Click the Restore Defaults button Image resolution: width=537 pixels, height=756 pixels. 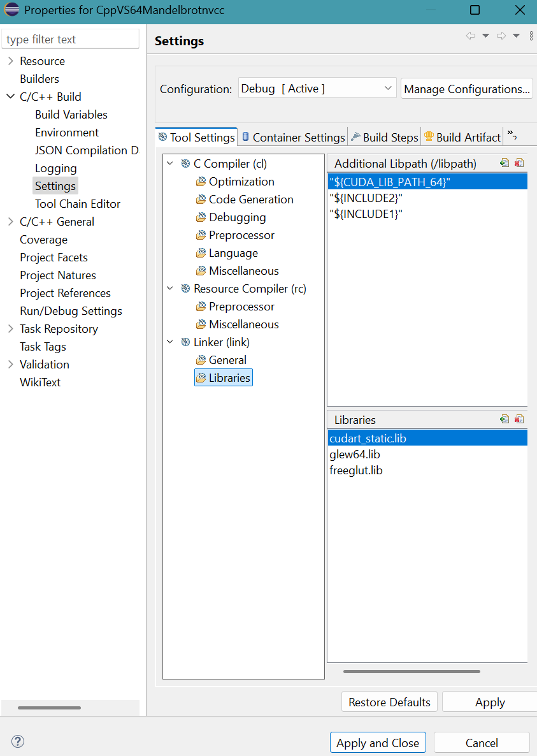pyautogui.click(x=389, y=702)
